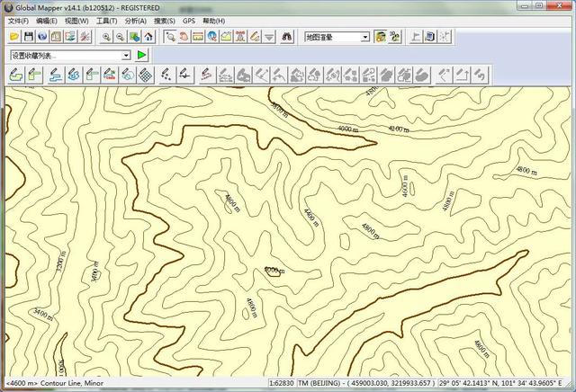The image size is (576, 392).
Task: Toggle hill shading icon next to shader dropdown
Action: 380,37
